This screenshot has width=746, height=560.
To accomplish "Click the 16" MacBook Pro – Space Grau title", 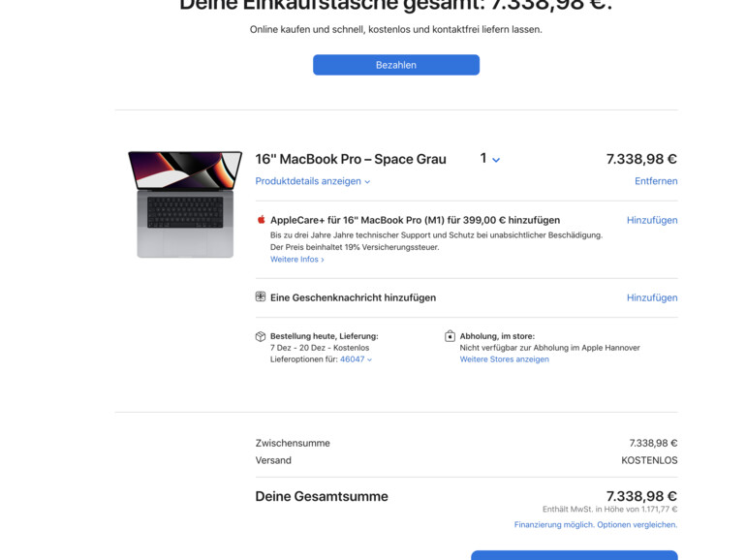I will click(x=351, y=159).
